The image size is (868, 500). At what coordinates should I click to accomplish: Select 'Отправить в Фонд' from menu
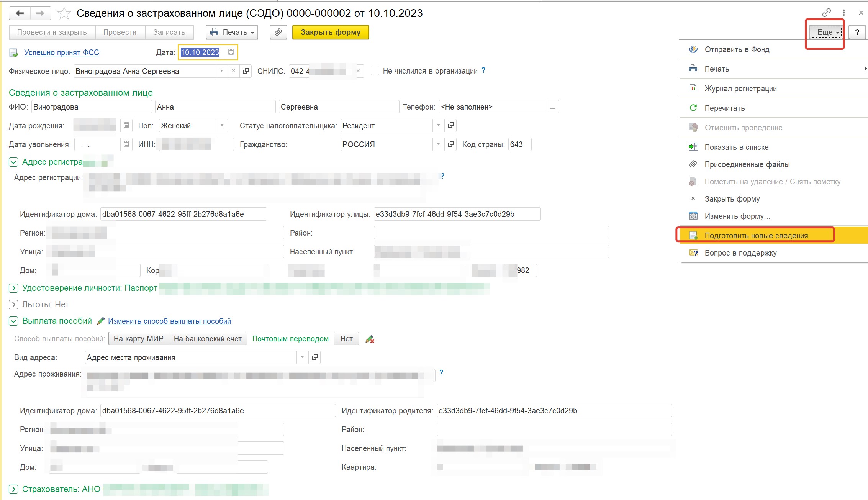click(737, 49)
